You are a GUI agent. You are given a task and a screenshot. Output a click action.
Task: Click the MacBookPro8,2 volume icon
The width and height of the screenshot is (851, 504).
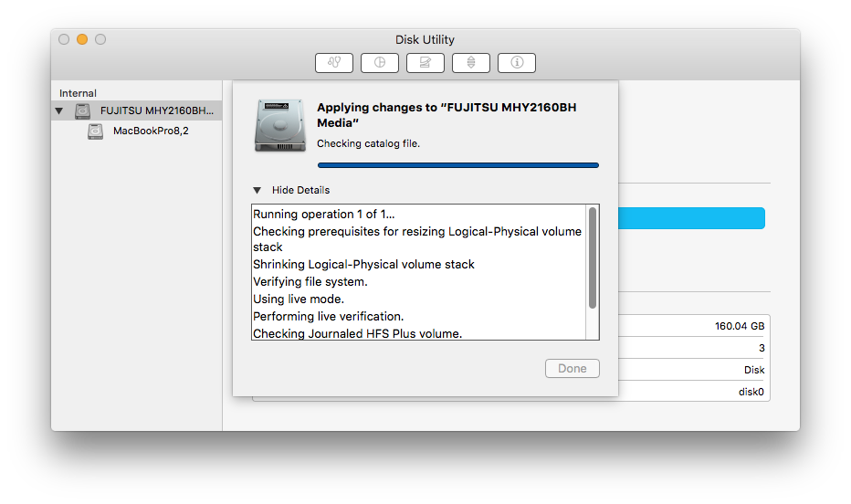click(96, 131)
